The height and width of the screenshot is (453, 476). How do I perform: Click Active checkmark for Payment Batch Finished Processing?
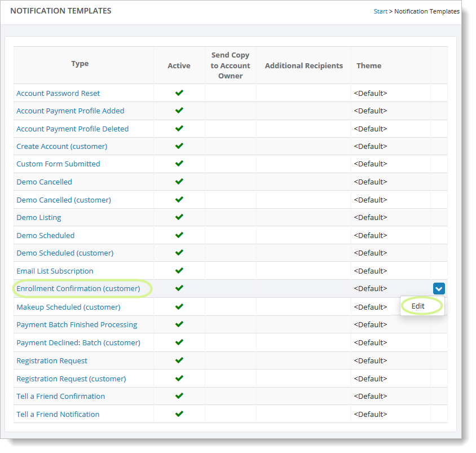[x=179, y=324]
